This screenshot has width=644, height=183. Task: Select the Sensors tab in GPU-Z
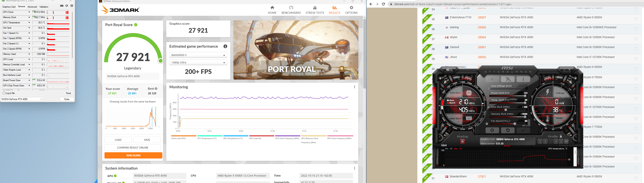[x=22, y=6]
